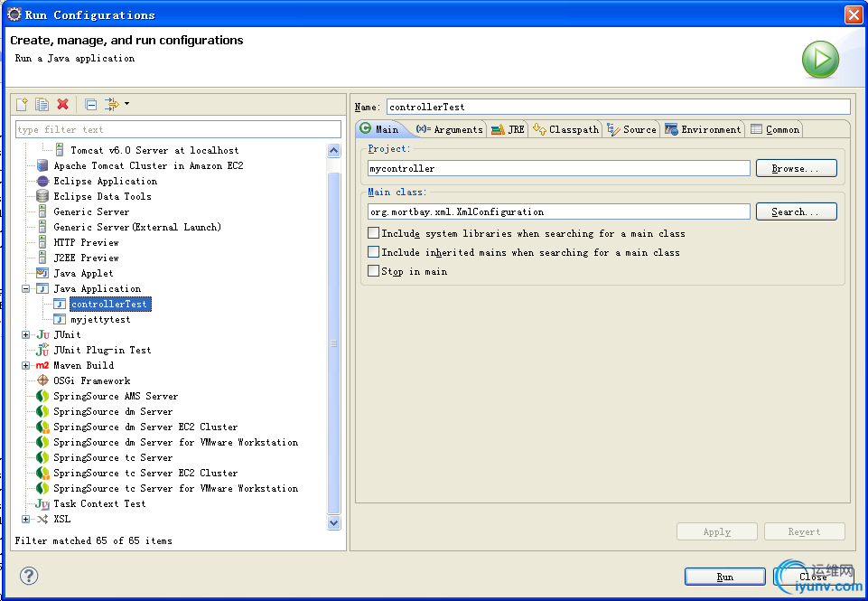This screenshot has width=868, height=601.
Task: Click the Java Applet icon
Action: click(42, 273)
